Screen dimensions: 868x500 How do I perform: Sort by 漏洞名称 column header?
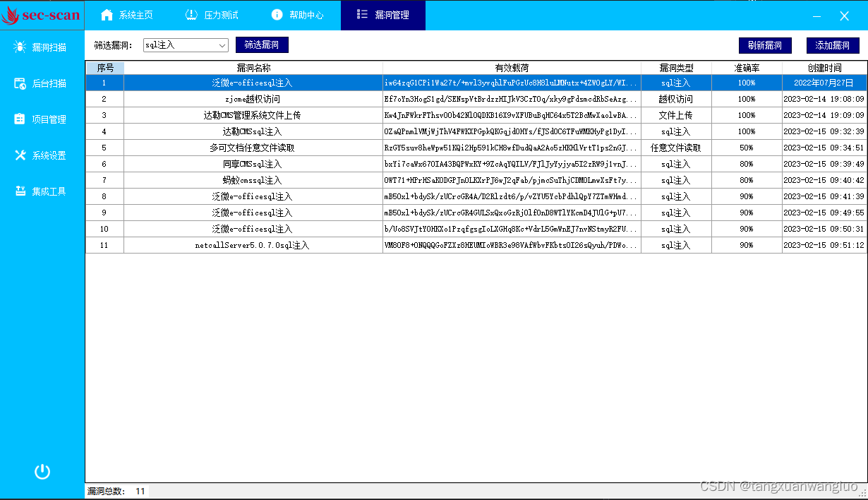click(x=253, y=68)
